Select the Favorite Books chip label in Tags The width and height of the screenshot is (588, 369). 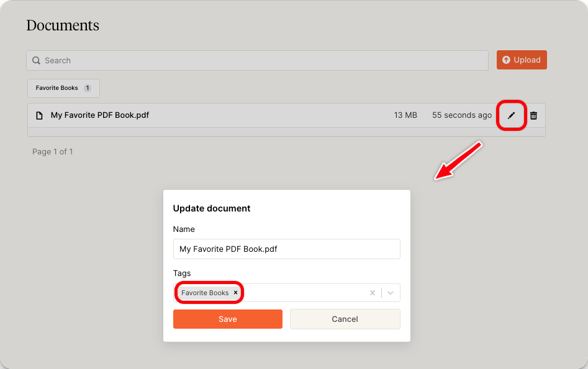tap(205, 293)
